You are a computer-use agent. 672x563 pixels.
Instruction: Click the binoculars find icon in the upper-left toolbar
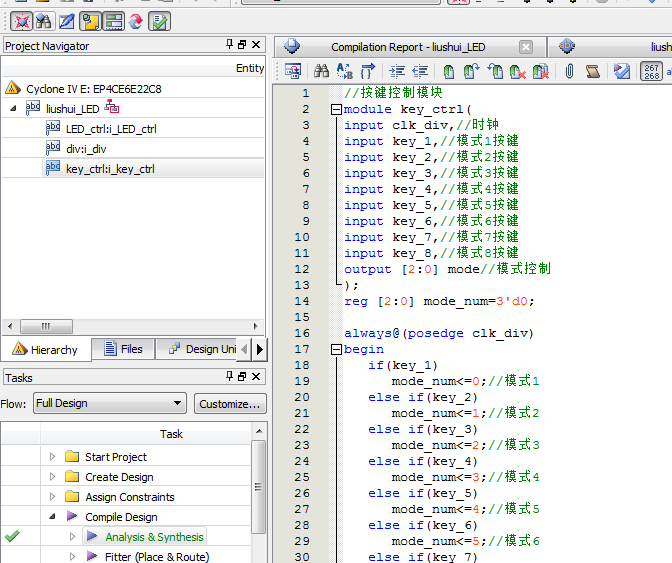coord(44,21)
